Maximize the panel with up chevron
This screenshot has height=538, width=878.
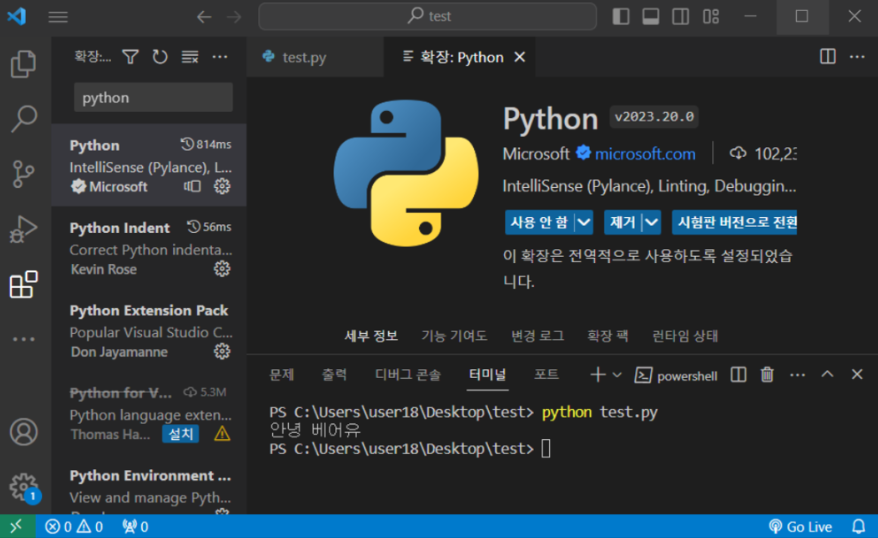(x=827, y=375)
